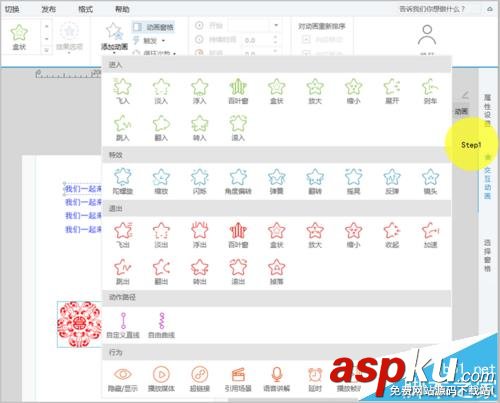
Task: Choose the 刹车 brake entrance animation
Action: [x=430, y=91]
